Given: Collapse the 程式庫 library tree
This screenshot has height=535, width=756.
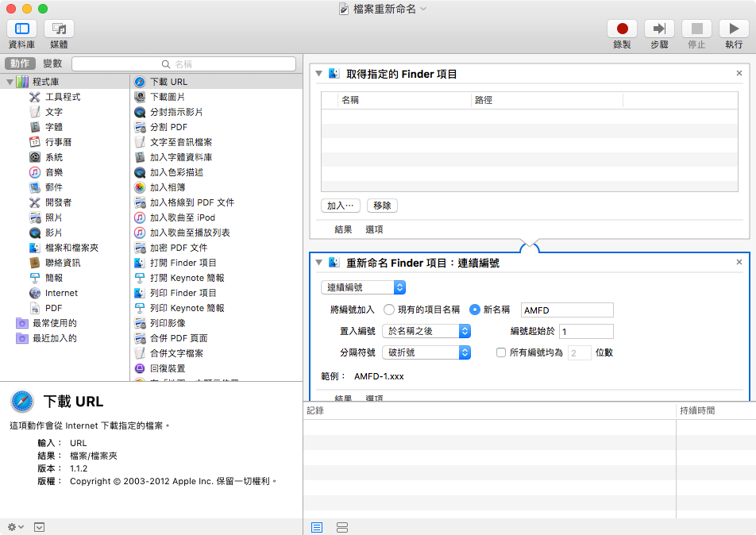Looking at the screenshot, I should pyautogui.click(x=10, y=82).
